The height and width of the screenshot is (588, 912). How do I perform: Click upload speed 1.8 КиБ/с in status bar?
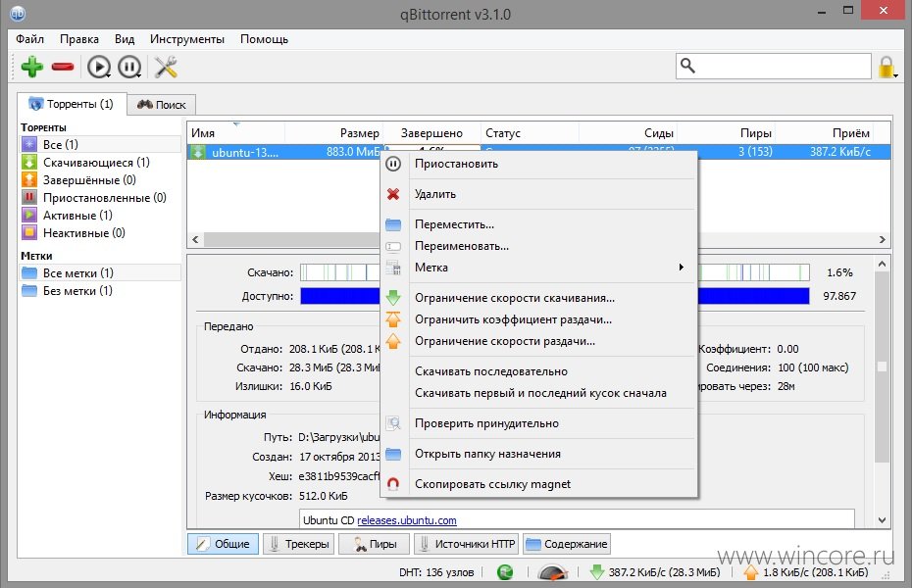(x=805, y=572)
